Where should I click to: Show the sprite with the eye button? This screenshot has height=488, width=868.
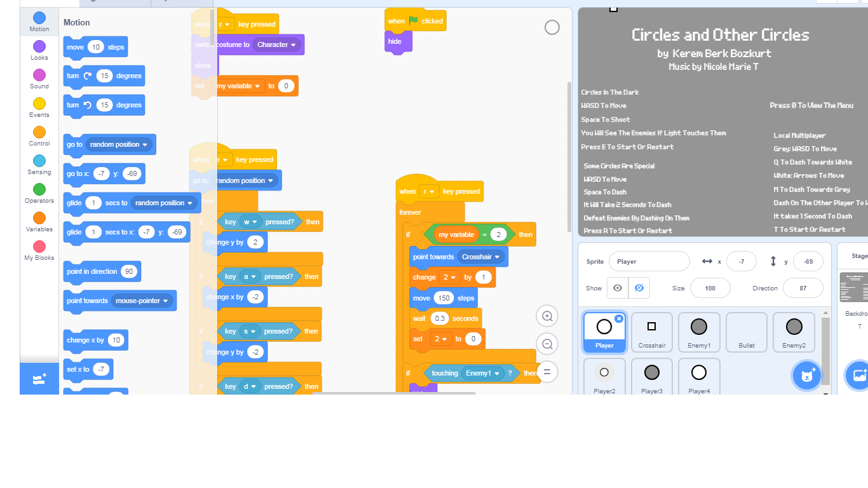[618, 288]
